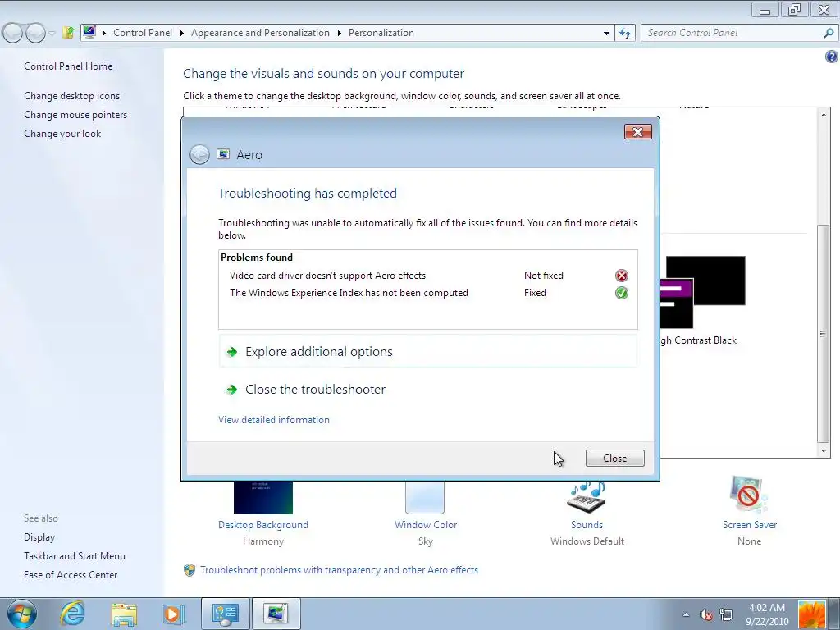The width and height of the screenshot is (840, 630).
Task: Refresh the address bar
Action: [x=624, y=33]
